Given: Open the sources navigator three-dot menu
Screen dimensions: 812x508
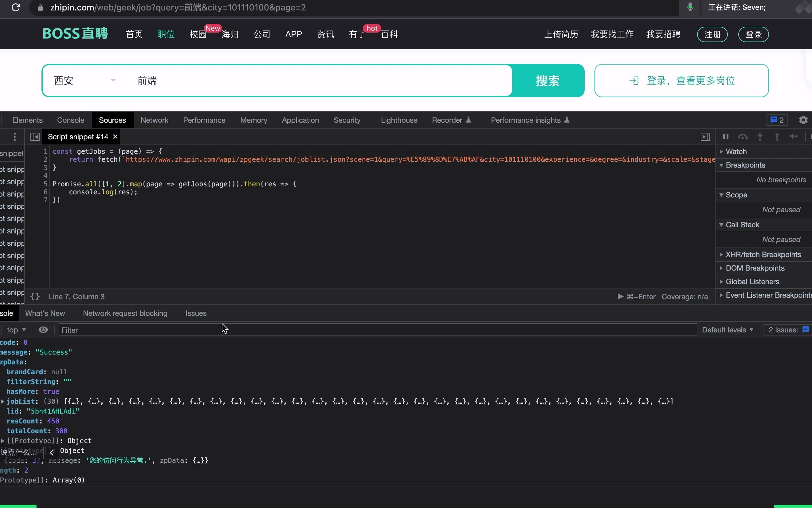Looking at the screenshot, I should click(14, 137).
